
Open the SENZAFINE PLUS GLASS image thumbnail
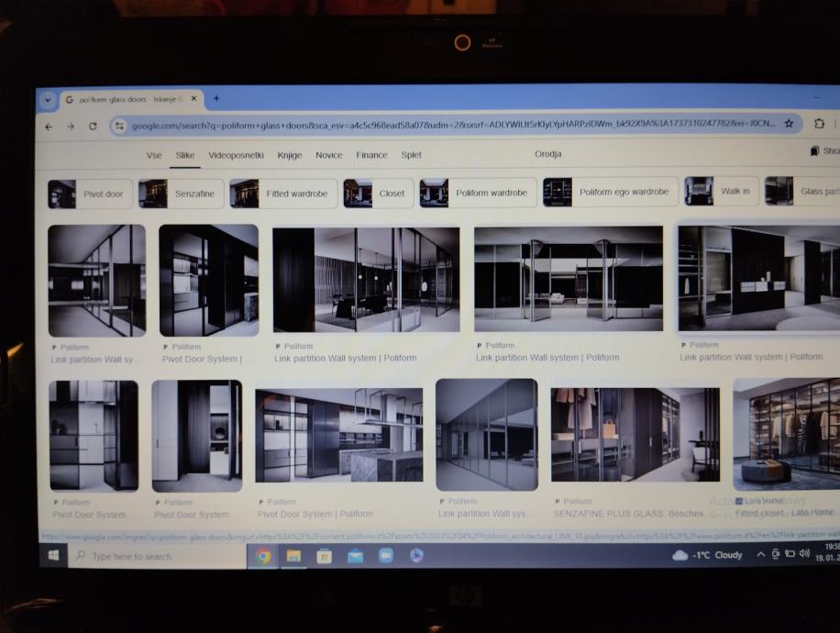click(635, 435)
